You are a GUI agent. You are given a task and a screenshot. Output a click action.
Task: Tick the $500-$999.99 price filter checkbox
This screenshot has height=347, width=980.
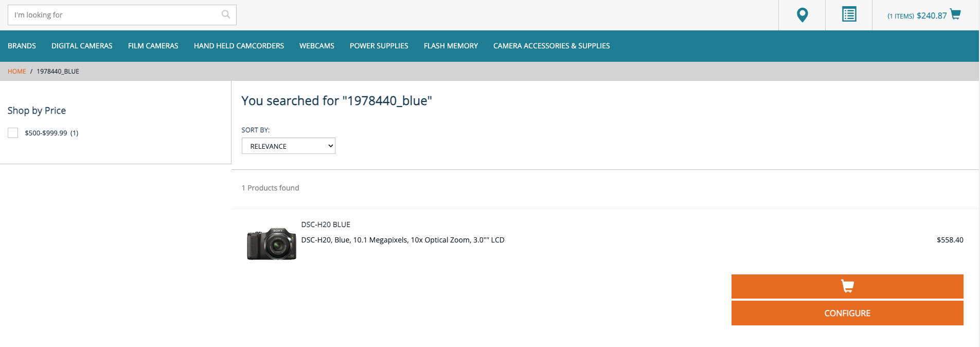13,133
